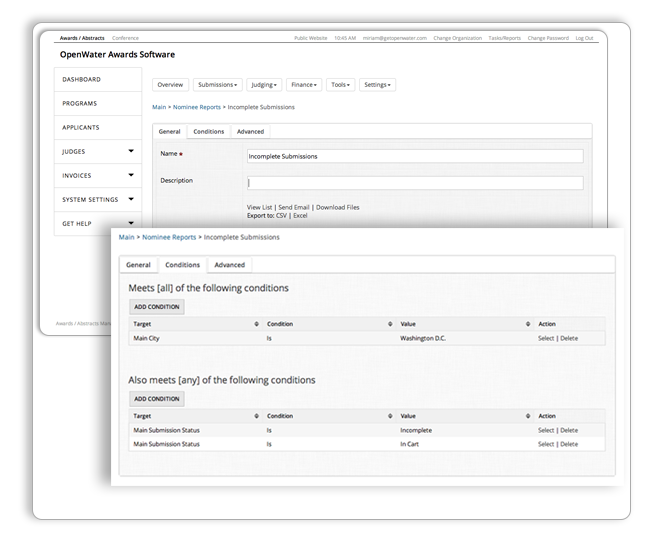This screenshot has height=547, width=663.
Task: Open the Tools dropdown menu
Action: click(340, 85)
